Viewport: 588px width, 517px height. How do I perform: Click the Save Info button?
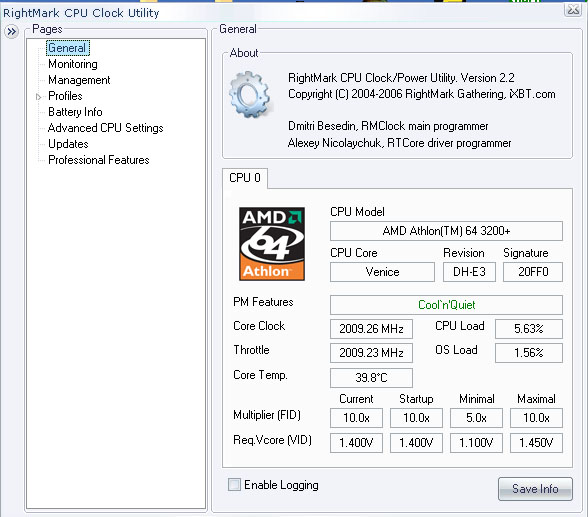point(535,489)
